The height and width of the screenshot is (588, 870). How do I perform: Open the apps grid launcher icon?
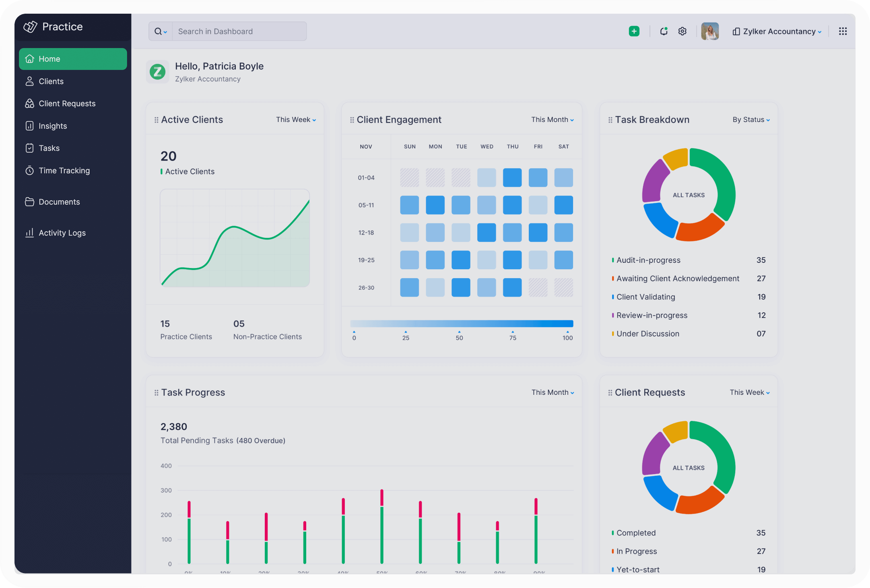coord(843,31)
